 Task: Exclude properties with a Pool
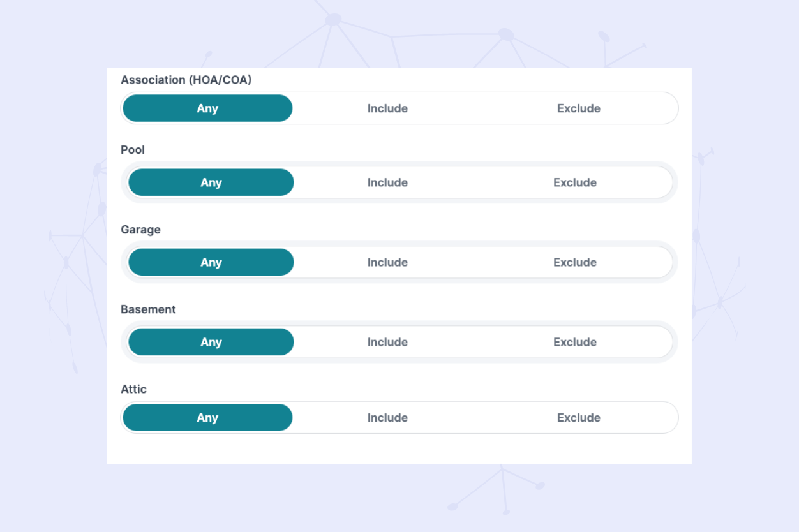click(x=574, y=182)
